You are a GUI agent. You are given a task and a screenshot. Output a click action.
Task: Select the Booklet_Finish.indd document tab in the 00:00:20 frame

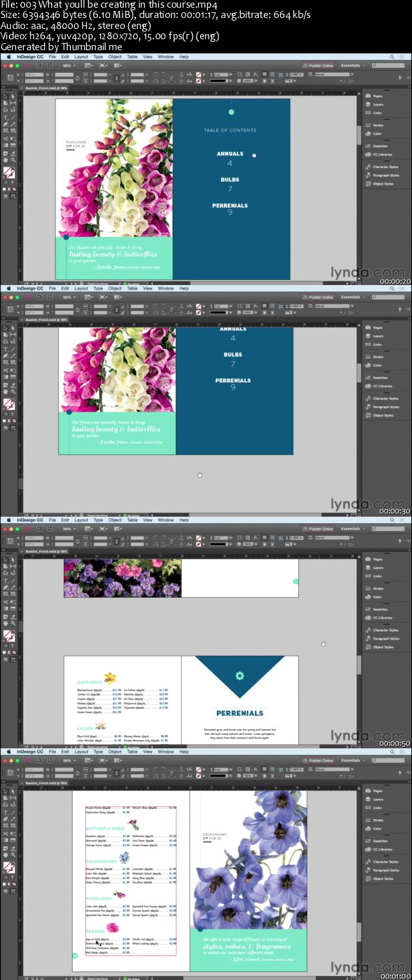pos(47,88)
